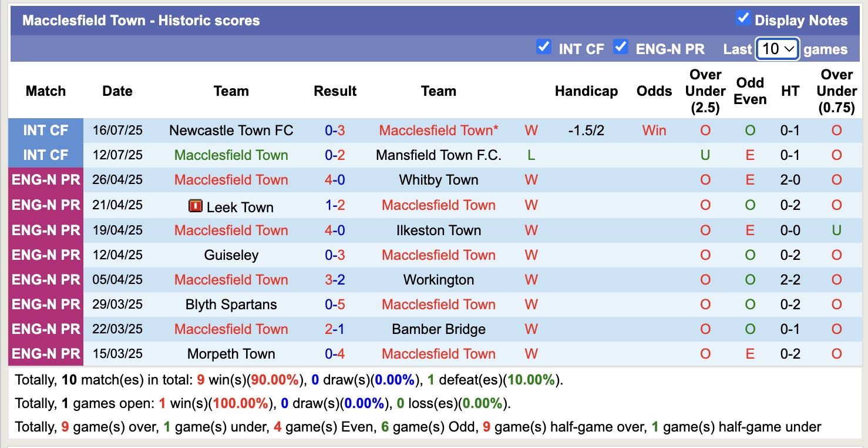Click the Macclesfield Town* link on the top row
Image resolution: width=868 pixels, height=448 pixels.
[438, 130]
